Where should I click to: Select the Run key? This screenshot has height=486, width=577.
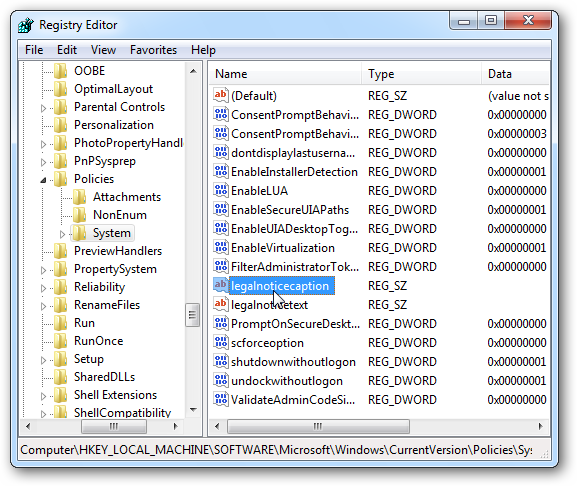pyautogui.click(x=84, y=323)
